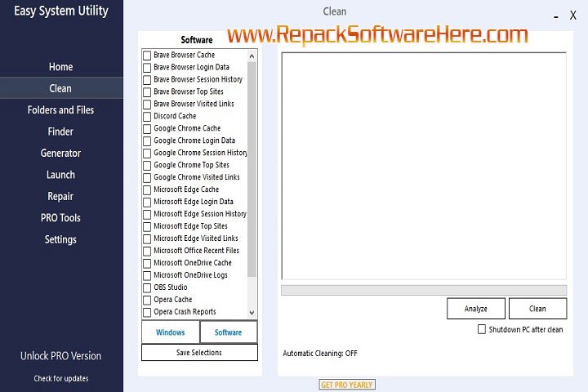Screen dimensions: 588x392
Task: Minimize the Easy System Utility window
Action: [556, 16]
